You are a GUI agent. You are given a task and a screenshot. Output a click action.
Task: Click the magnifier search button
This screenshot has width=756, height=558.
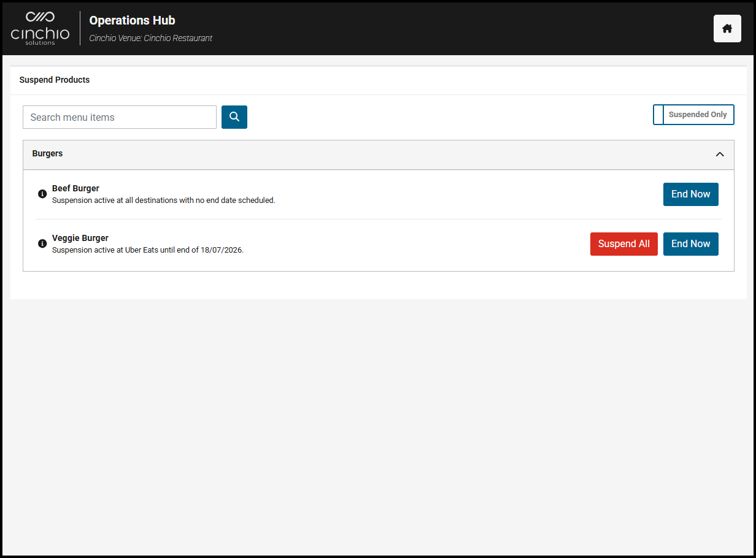click(x=234, y=117)
